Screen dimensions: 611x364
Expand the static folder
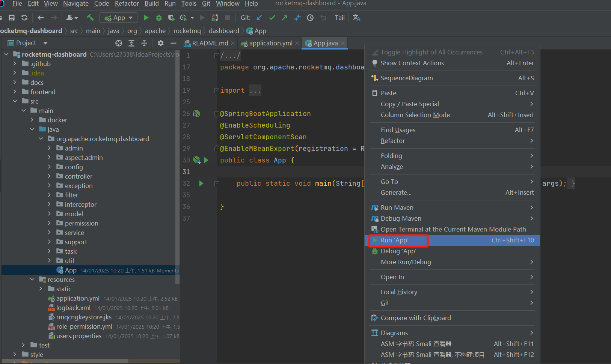[41, 289]
